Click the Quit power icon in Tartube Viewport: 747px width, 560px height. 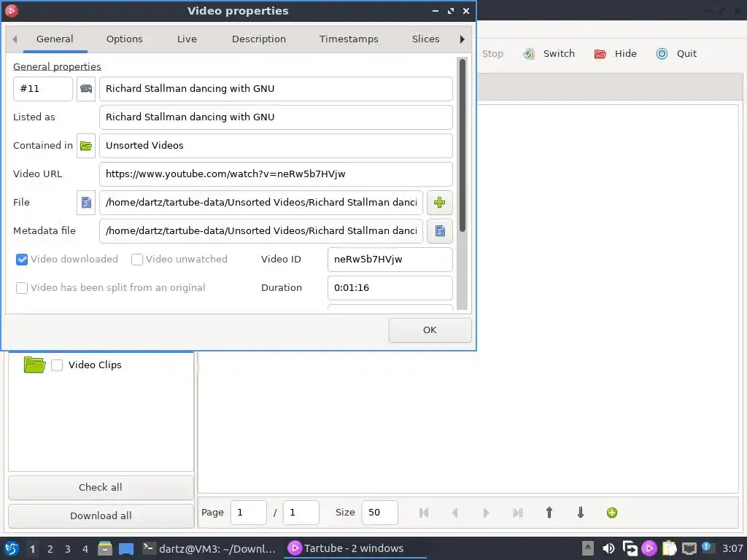click(662, 54)
